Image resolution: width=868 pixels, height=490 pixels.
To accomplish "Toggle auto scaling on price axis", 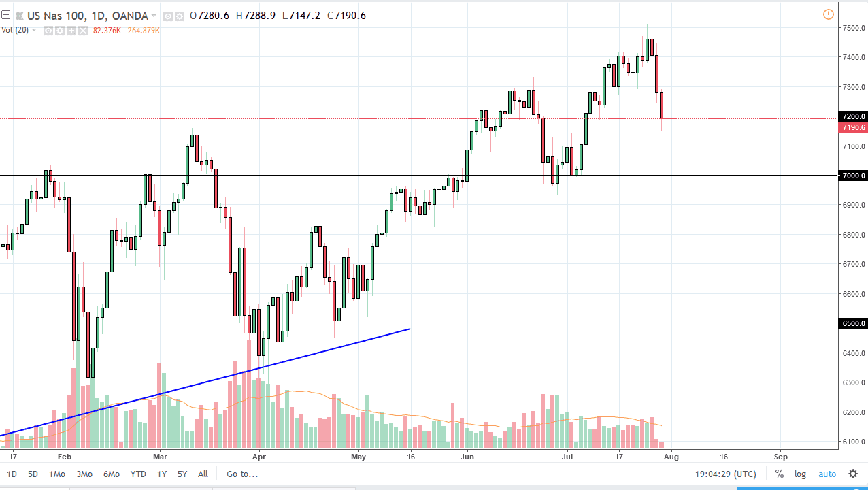I will (827, 474).
